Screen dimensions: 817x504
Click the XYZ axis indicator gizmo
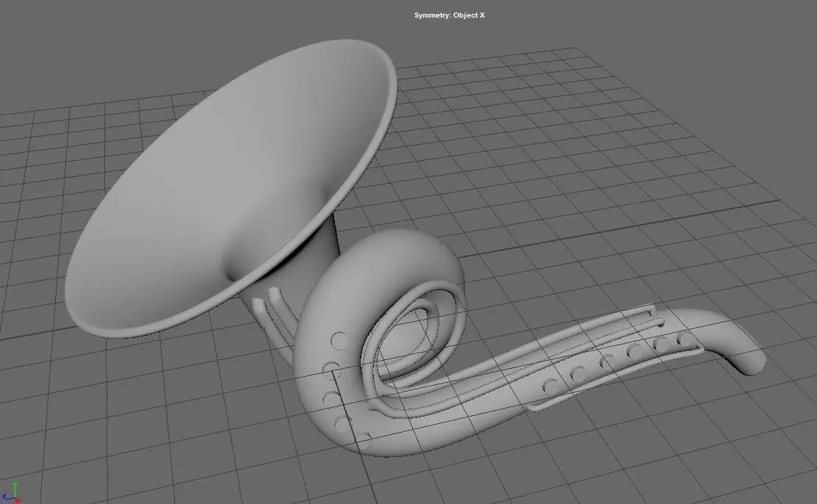(x=12, y=493)
